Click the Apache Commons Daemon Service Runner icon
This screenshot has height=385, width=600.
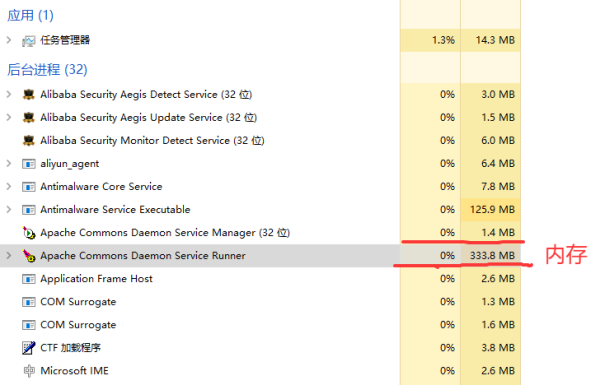29,255
